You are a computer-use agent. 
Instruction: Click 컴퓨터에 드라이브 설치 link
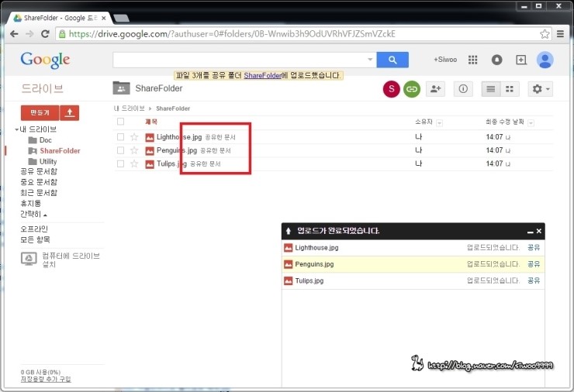71,260
